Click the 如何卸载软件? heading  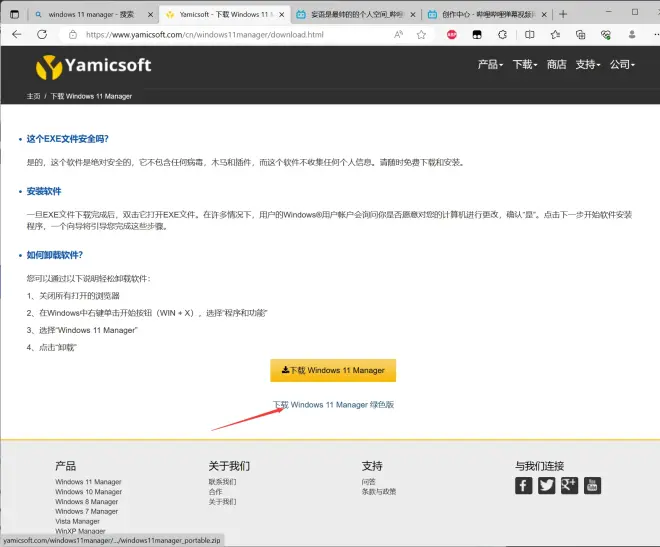[x=55, y=255]
